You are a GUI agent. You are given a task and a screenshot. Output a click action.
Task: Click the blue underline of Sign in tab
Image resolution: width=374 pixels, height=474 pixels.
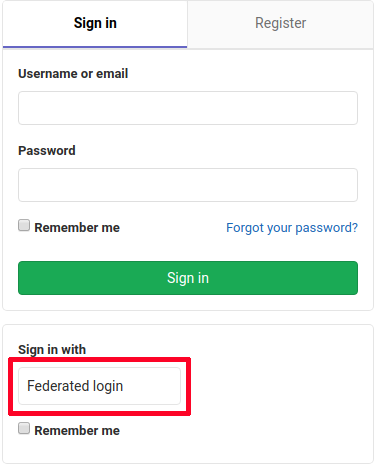(95, 47)
